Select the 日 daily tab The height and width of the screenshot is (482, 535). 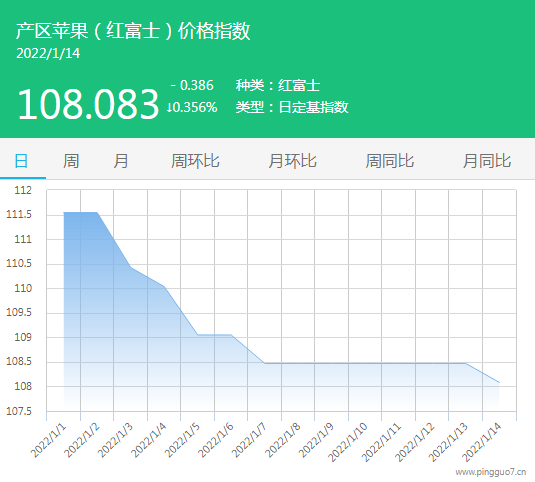click(21, 161)
